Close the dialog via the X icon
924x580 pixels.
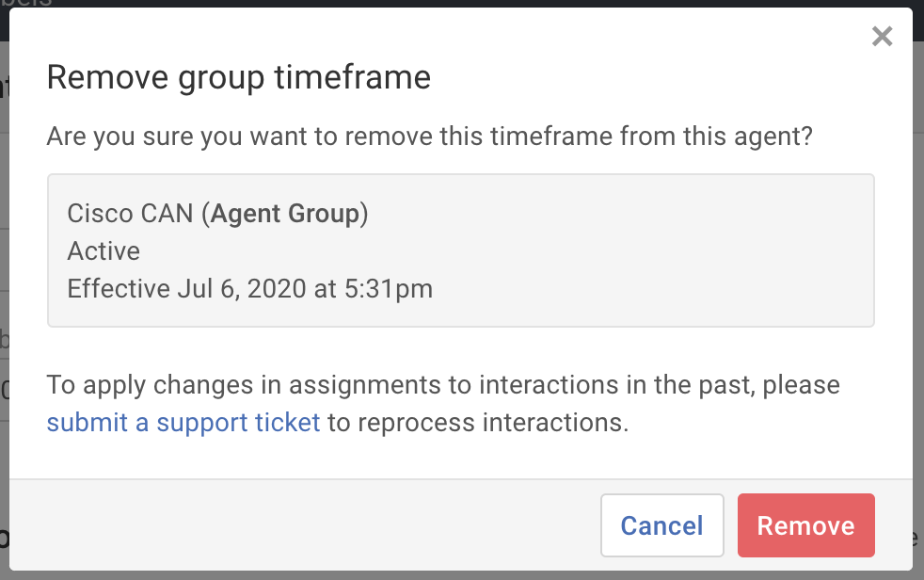click(882, 36)
